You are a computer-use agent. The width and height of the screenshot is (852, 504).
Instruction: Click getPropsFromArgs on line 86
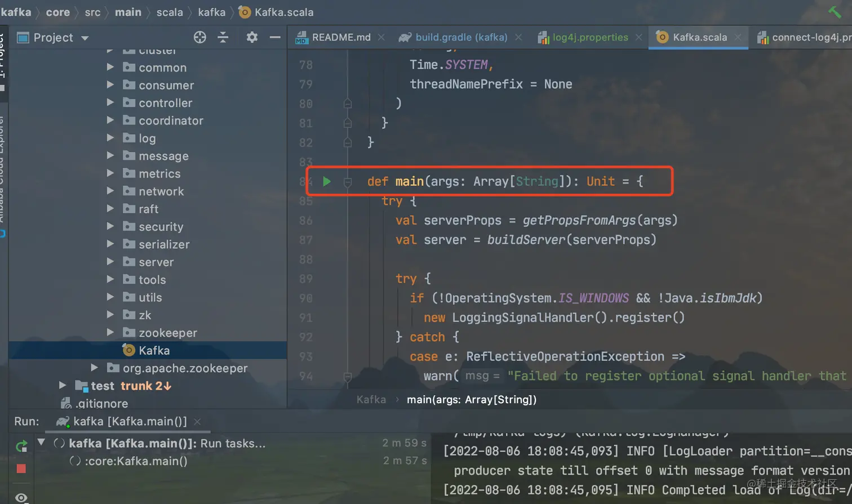579,220
